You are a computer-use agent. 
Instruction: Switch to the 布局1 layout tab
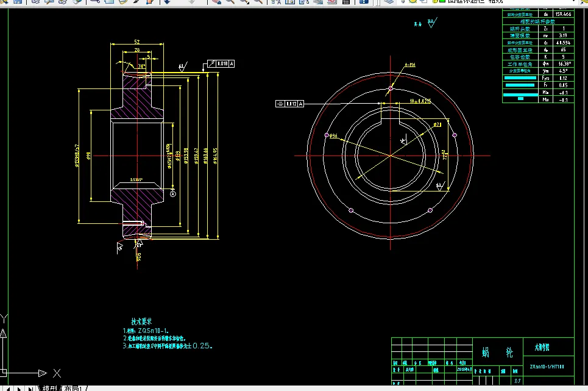pyautogui.click(x=73, y=388)
